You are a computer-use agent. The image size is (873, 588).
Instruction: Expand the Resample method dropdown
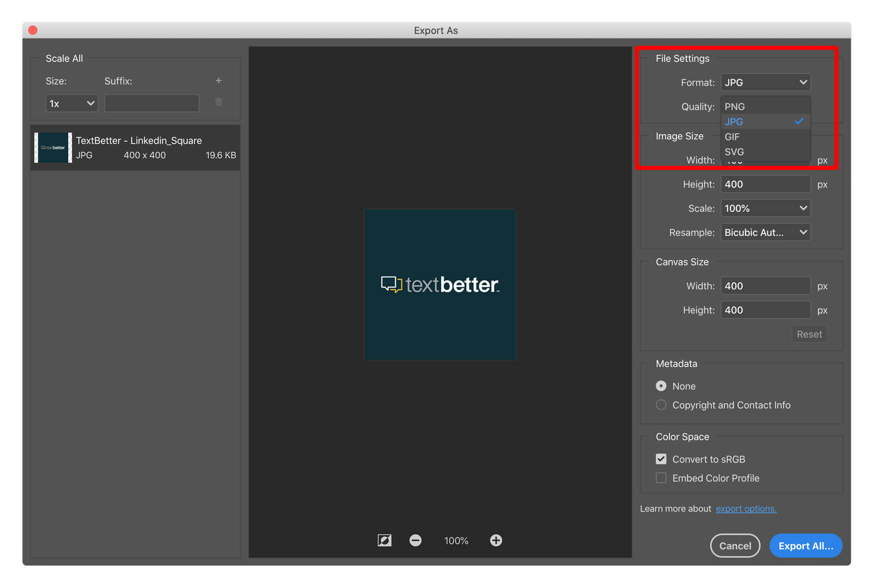[765, 232]
